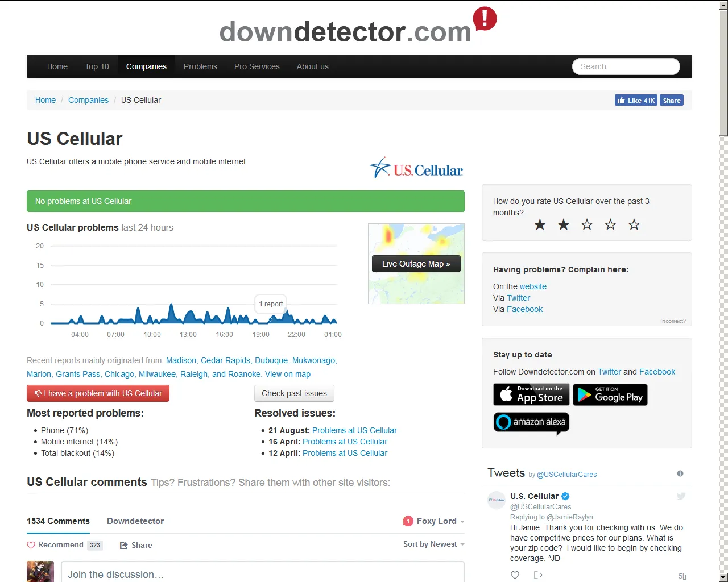
Task: Rate US Cellular one star
Action: point(540,225)
